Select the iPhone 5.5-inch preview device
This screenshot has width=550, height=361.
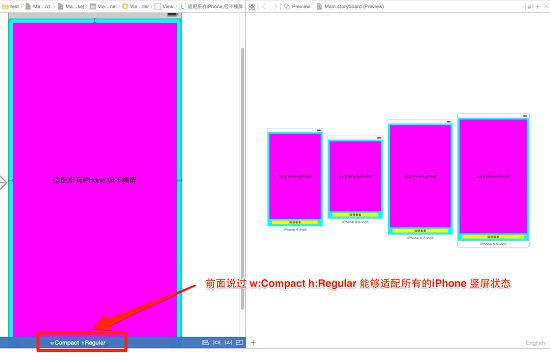(x=493, y=180)
